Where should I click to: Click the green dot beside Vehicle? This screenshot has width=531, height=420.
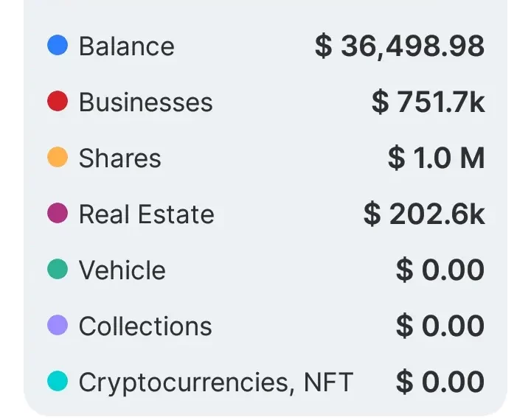[58, 270]
